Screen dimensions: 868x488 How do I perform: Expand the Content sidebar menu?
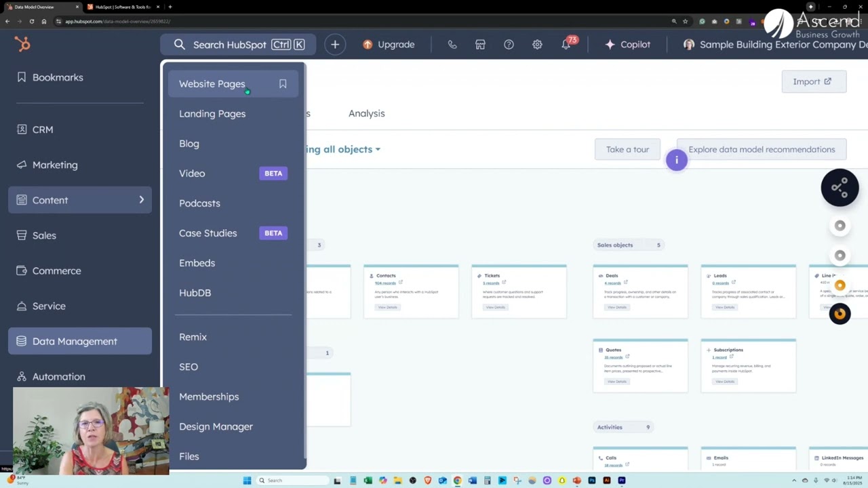pyautogui.click(x=80, y=200)
